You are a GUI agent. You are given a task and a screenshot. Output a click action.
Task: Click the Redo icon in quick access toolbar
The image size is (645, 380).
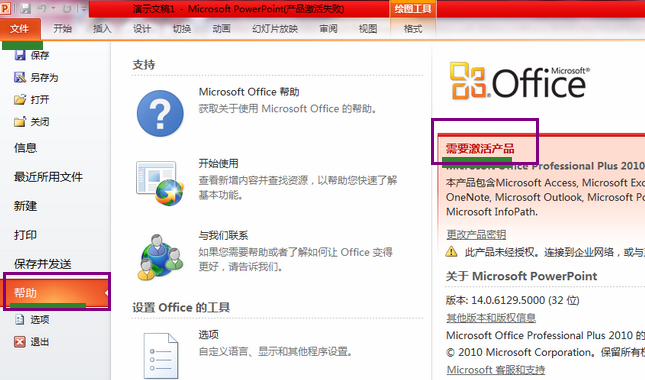click(67, 8)
